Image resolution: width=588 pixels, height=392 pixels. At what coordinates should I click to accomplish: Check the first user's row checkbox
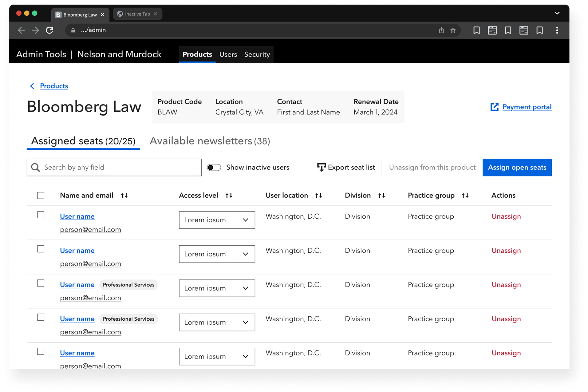pos(41,215)
